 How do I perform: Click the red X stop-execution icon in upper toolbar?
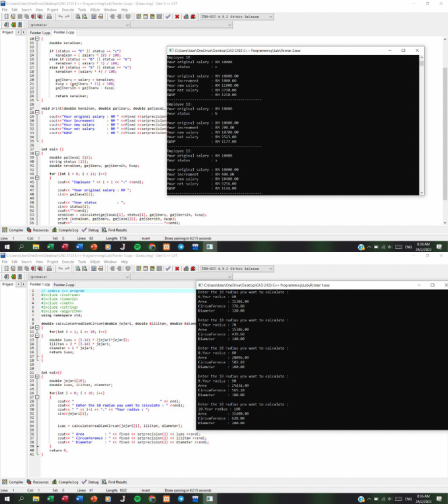coord(177,17)
